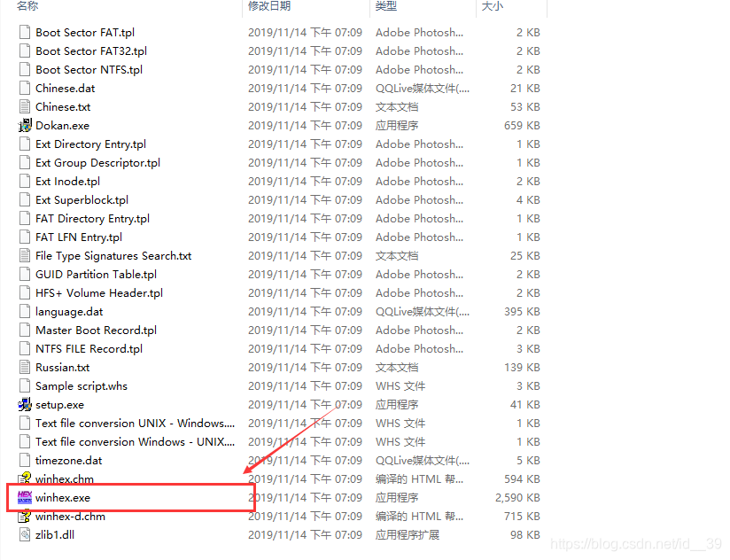The height and width of the screenshot is (560, 730).
Task: Select the file name zlib1.dll
Action: (55, 535)
